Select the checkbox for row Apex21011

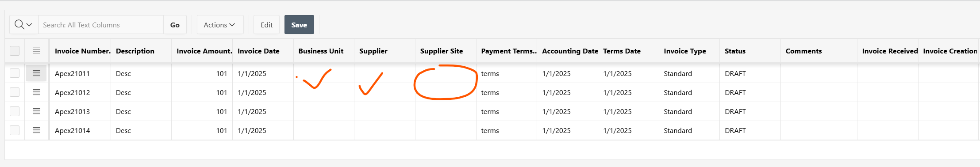coord(15,73)
